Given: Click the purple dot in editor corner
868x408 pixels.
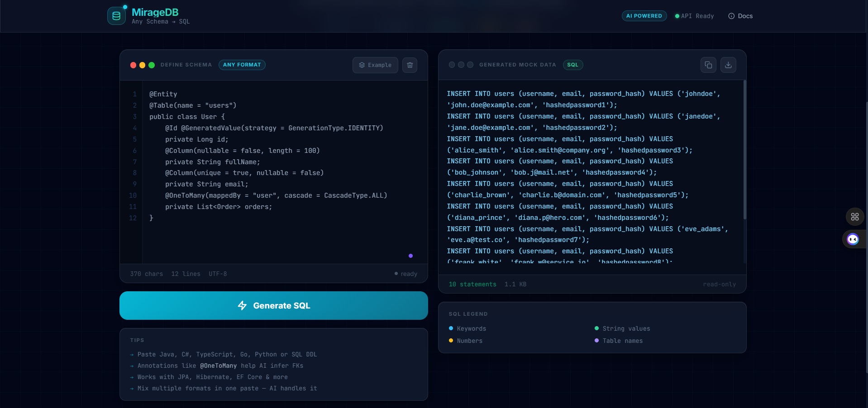Looking at the screenshot, I should [410, 256].
